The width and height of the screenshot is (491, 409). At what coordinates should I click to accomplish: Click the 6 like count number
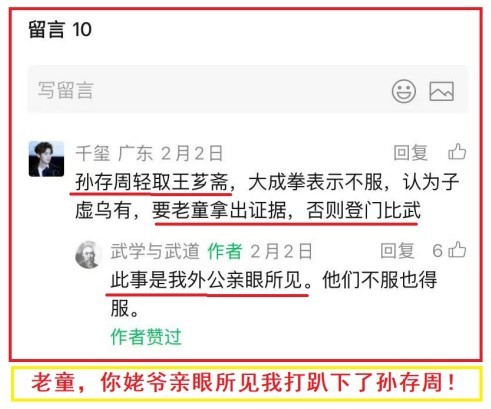[x=438, y=250]
